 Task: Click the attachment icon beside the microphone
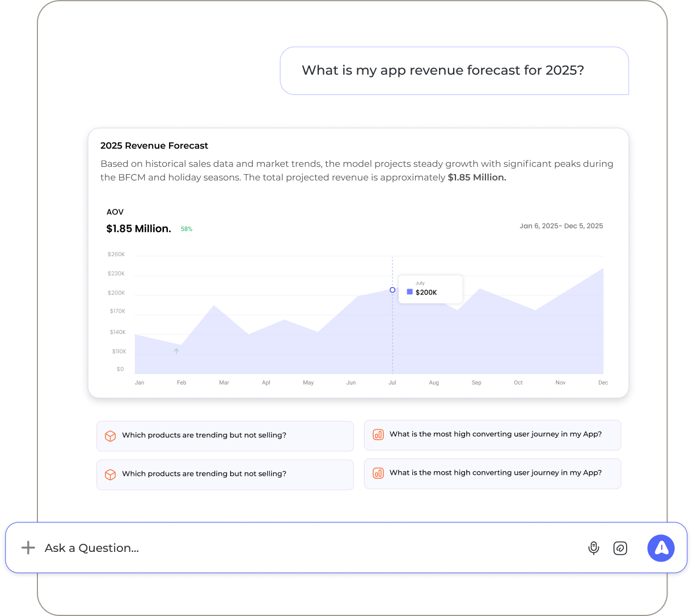pyautogui.click(x=620, y=548)
